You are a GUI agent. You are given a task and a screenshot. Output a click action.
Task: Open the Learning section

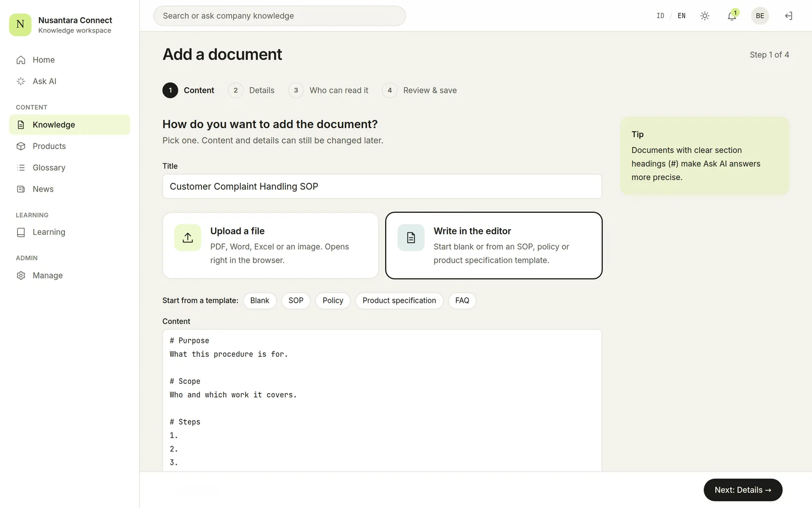70,232
